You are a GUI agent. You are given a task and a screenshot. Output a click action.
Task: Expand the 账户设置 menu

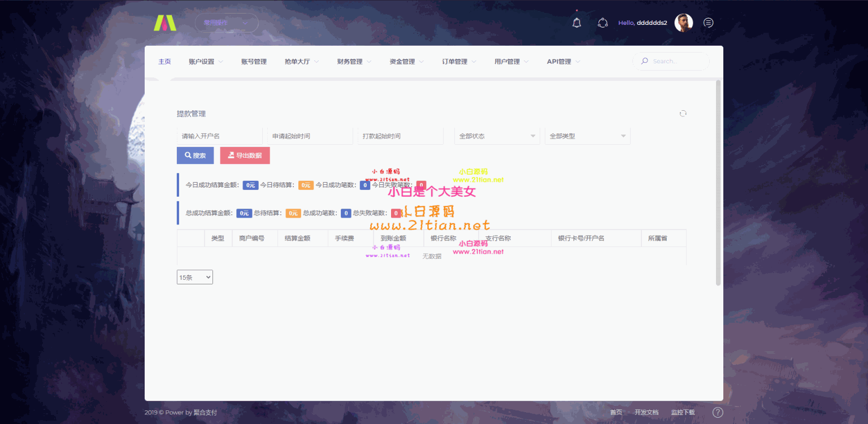(206, 62)
